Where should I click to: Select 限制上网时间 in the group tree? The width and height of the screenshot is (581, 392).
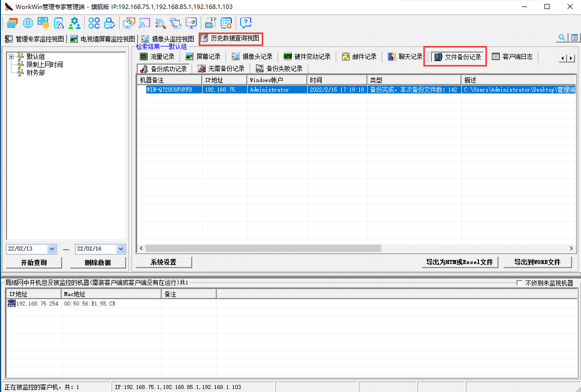click(45, 65)
